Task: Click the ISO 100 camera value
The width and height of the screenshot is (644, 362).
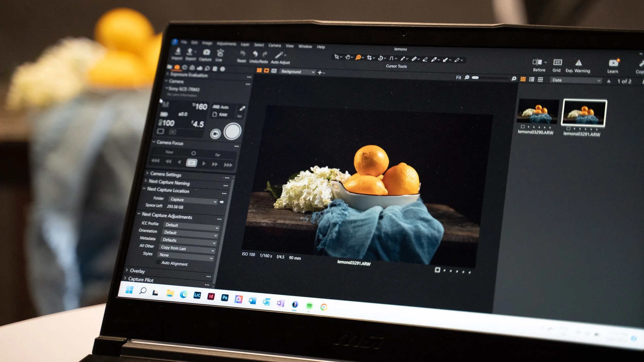Action: 167,123
